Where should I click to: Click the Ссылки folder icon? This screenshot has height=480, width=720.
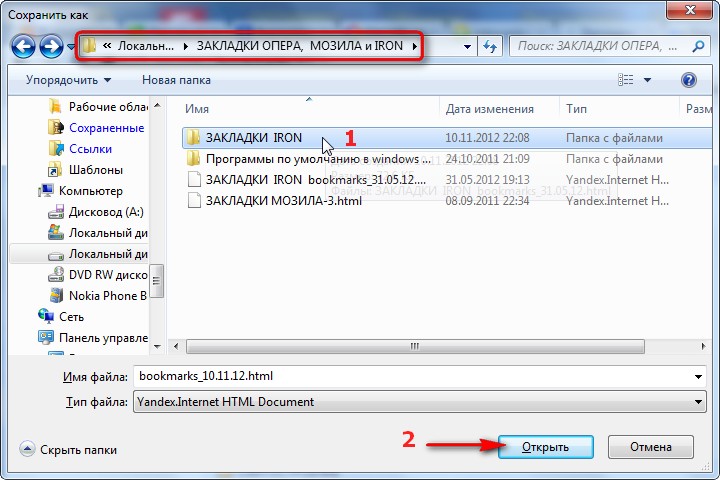(56, 148)
